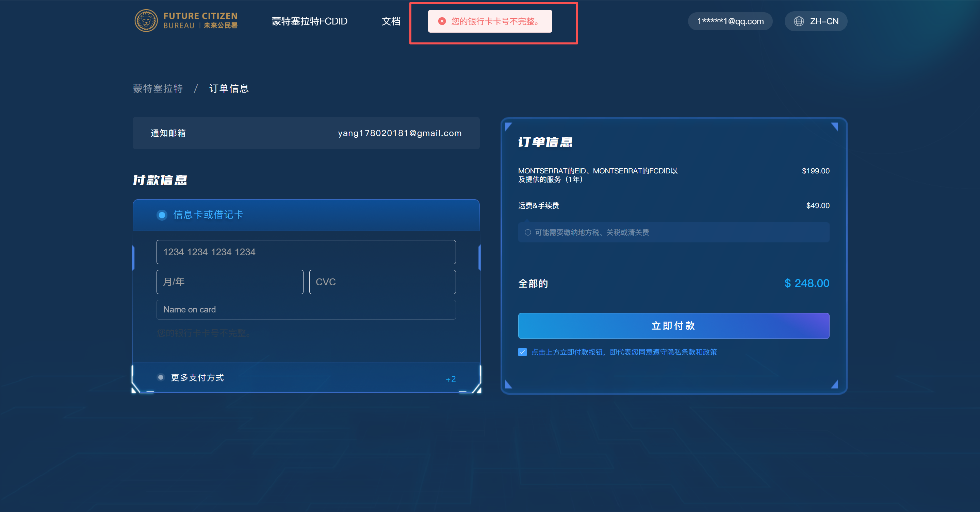Click the Future Citizen Bureau lion logo
This screenshot has height=512, width=980.
[146, 21]
